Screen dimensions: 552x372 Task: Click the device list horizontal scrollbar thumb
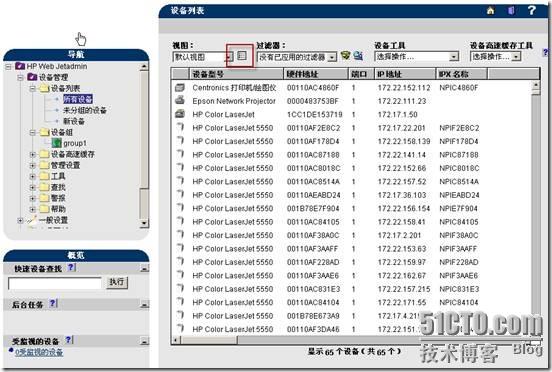pos(209,340)
